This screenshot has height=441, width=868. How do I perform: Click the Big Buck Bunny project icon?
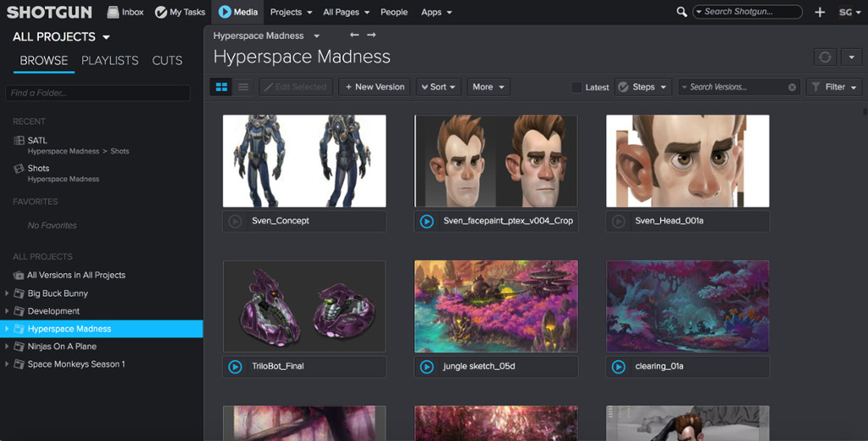click(x=19, y=293)
